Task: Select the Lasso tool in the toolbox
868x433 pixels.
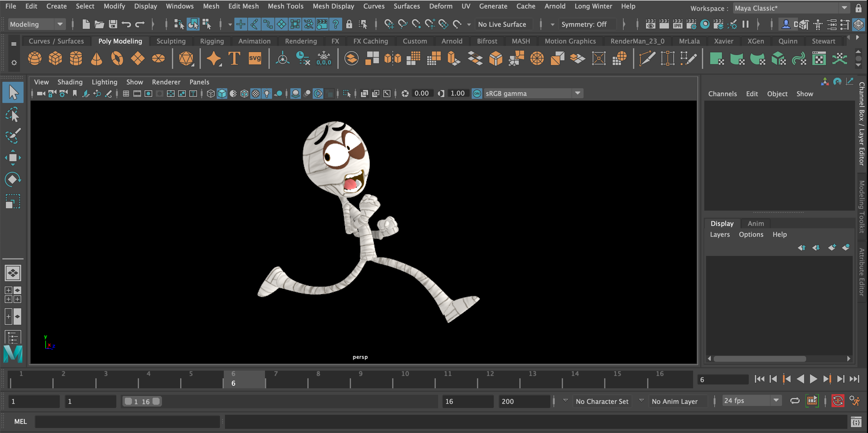Action: [13, 114]
